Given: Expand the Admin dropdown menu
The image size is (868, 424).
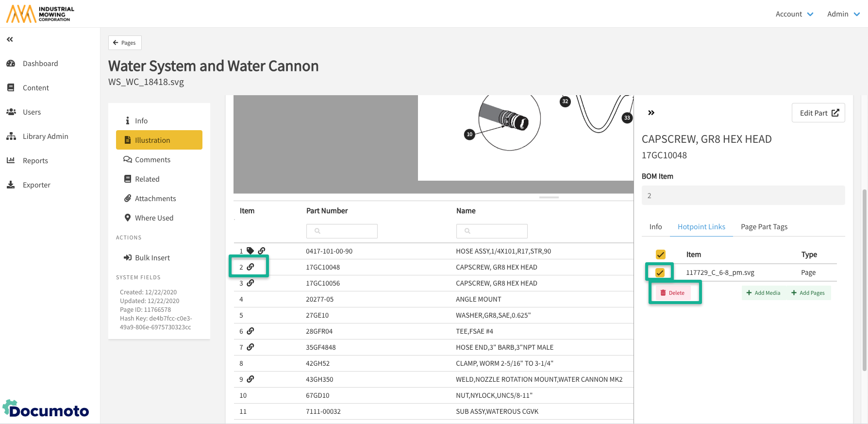Looking at the screenshot, I should point(843,14).
